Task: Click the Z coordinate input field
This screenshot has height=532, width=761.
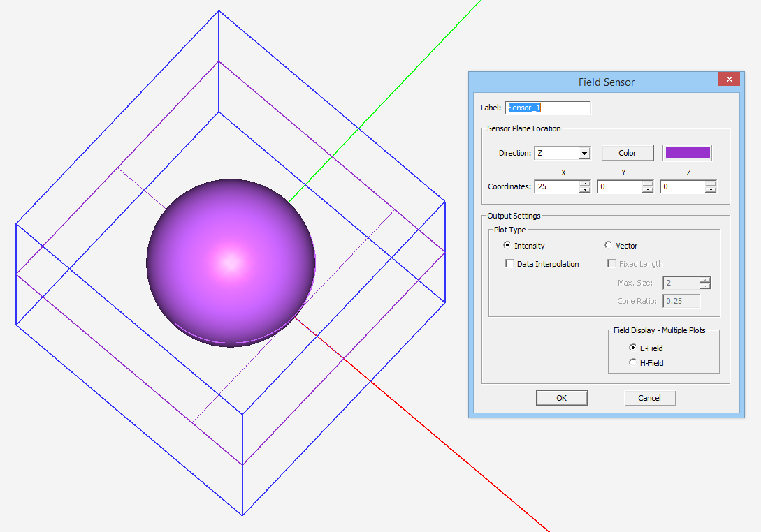Action: pos(682,186)
